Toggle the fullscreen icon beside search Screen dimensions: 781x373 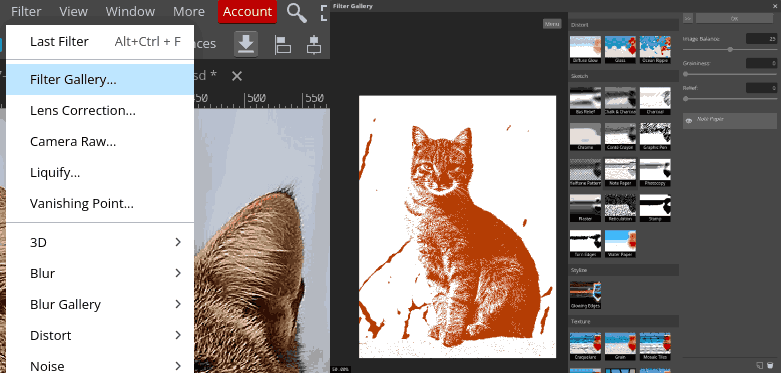click(324, 12)
